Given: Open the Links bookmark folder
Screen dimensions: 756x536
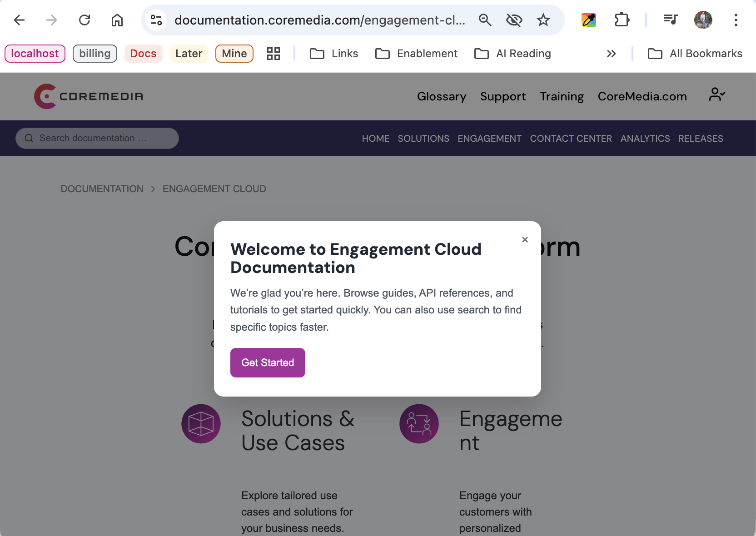Looking at the screenshot, I should (x=334, y=54).
